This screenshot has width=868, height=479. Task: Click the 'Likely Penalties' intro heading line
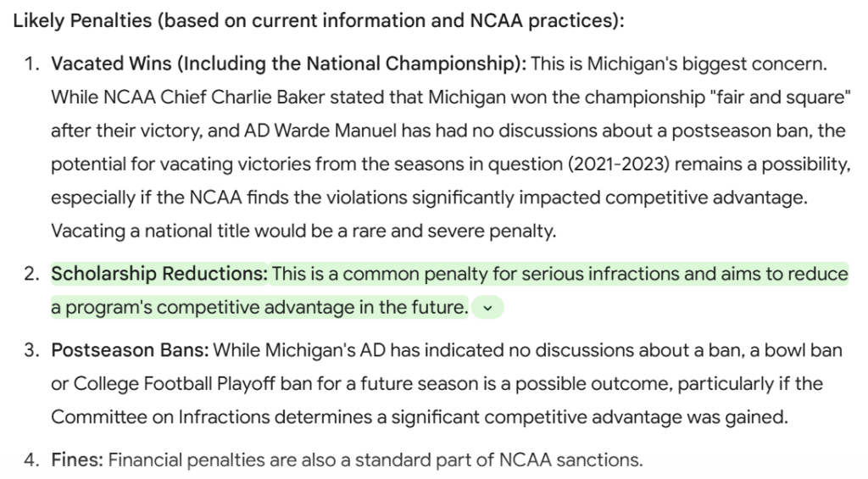(319, 21)
